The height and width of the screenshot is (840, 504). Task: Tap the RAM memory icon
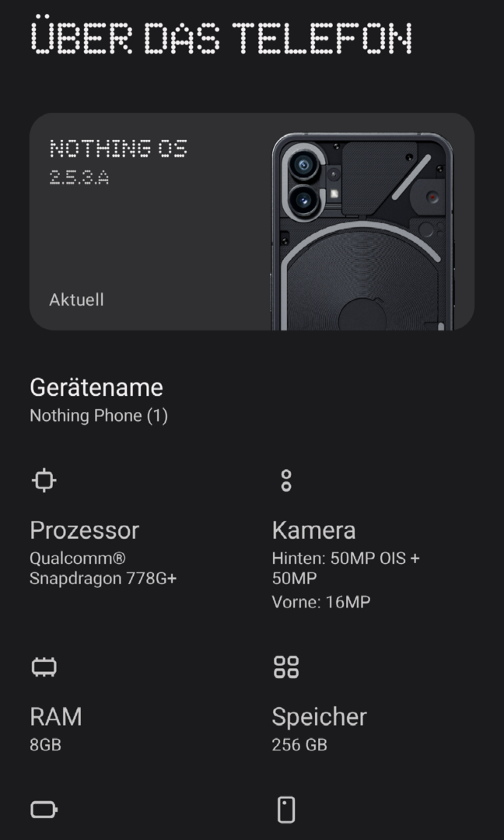pyautogui.click(x=44, y=667)
